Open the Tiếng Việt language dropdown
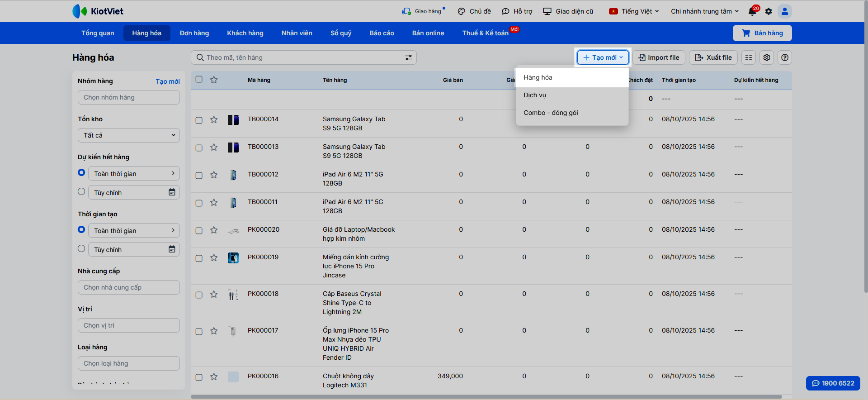 click(x=634, y=11)
